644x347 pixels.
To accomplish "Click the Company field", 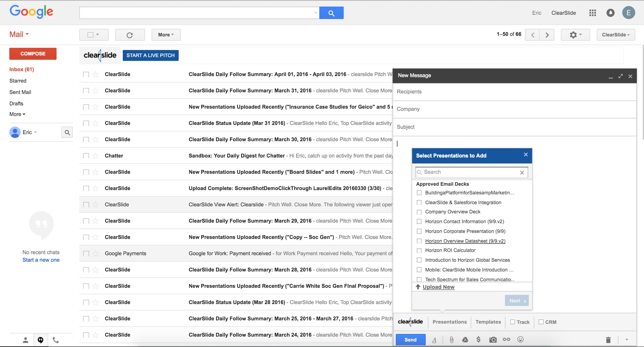I will (515, 109).
